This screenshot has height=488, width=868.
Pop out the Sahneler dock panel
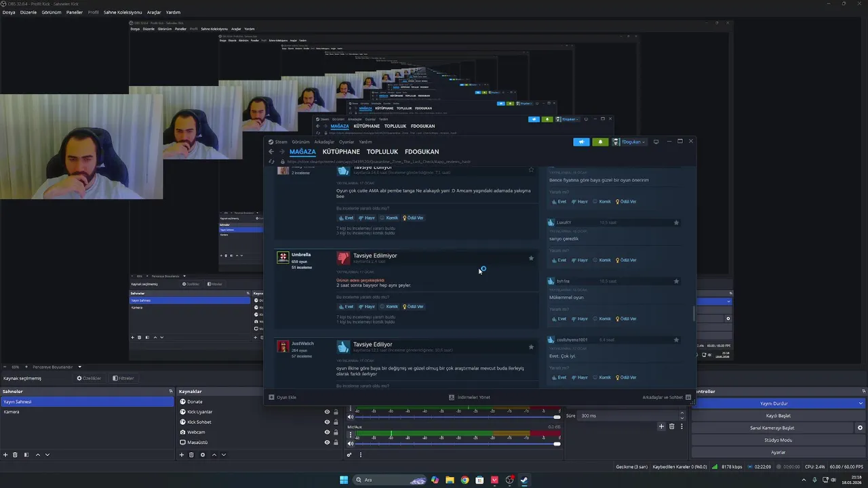tap(171, 391)
